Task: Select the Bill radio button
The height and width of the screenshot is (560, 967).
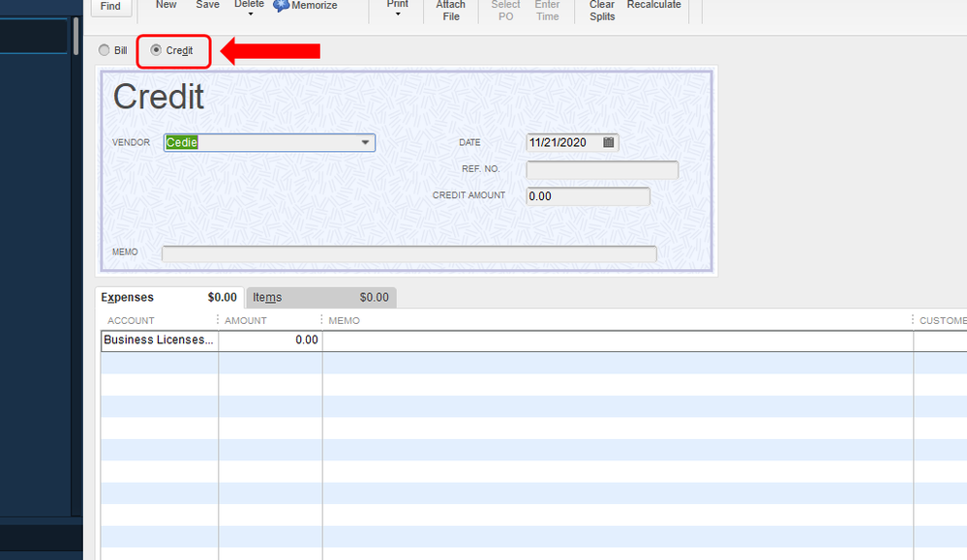Action: pos(104,50)
